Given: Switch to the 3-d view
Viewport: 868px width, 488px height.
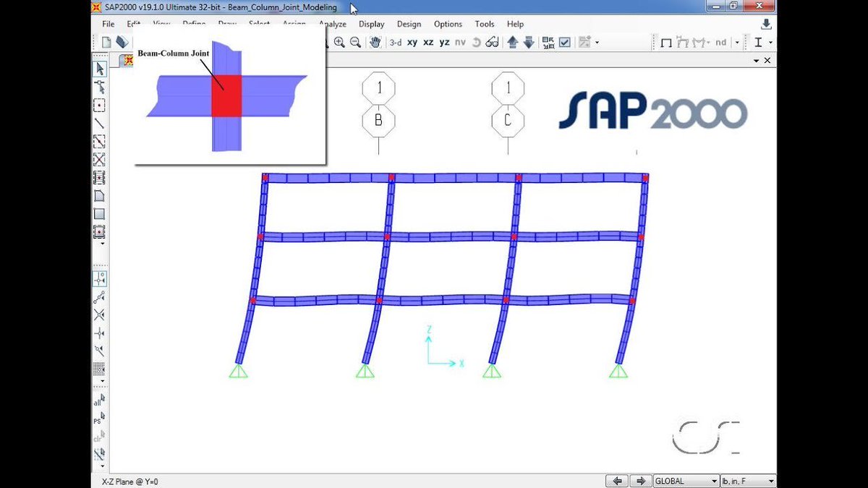Looking at the screenshot, I should (x=395, y=42).
